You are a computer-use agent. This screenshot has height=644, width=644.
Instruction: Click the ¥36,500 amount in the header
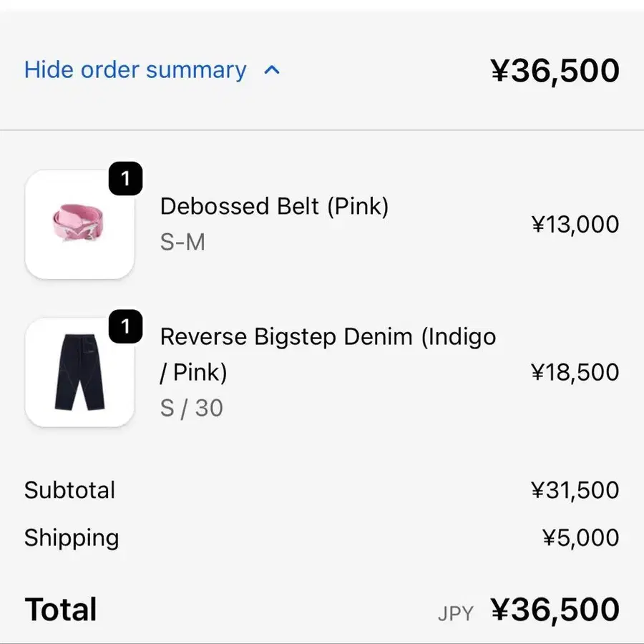click(x=555, y=71)
